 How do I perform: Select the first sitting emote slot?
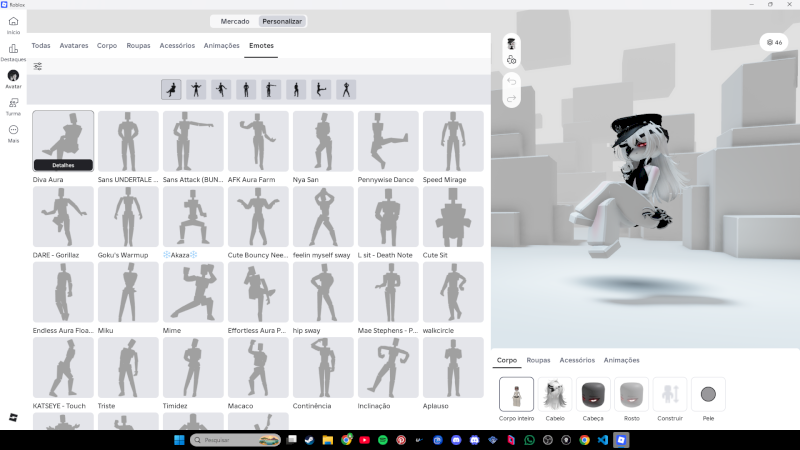pyautogui.click(x=172, y=90)
